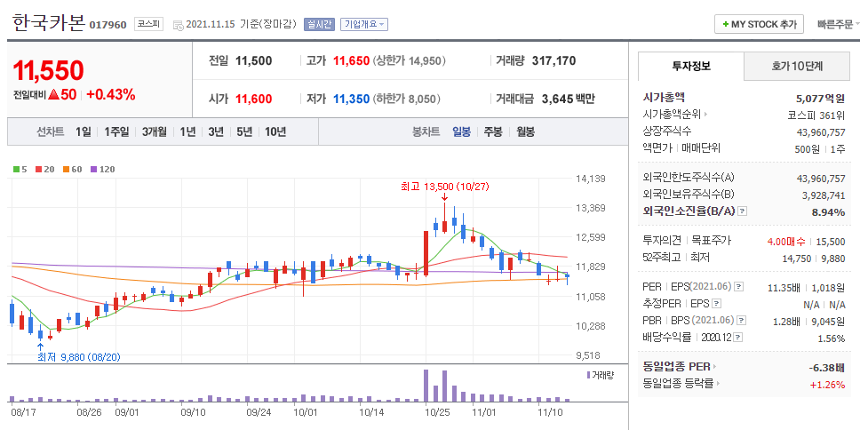
Task: Click the 전일 value 11,500
Action: [x=253, y=61]
